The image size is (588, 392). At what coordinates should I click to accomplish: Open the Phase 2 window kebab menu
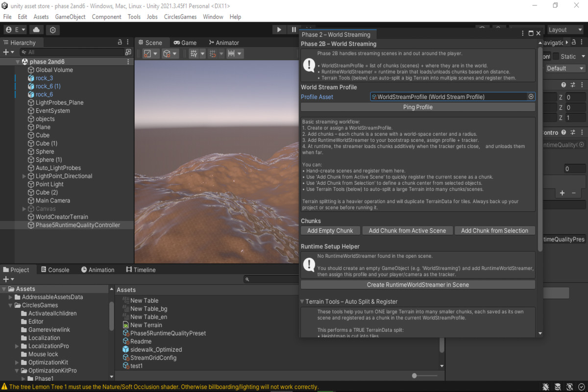click(x=522, y=33)
